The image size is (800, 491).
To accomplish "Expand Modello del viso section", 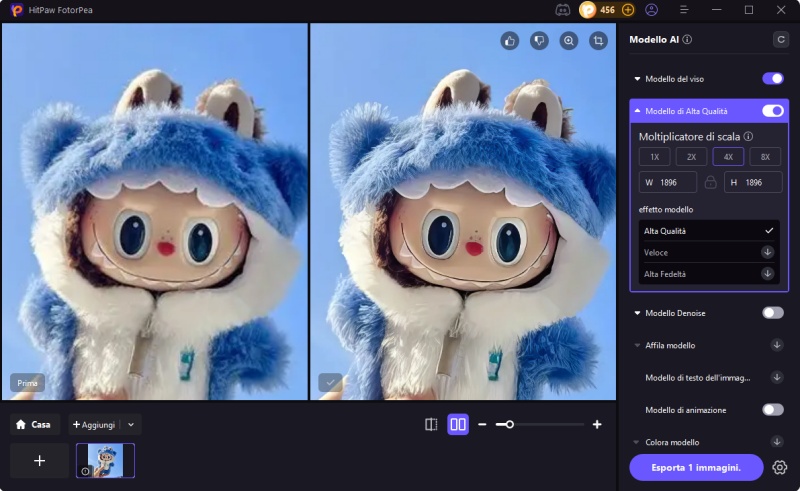I will pos(637,79).
